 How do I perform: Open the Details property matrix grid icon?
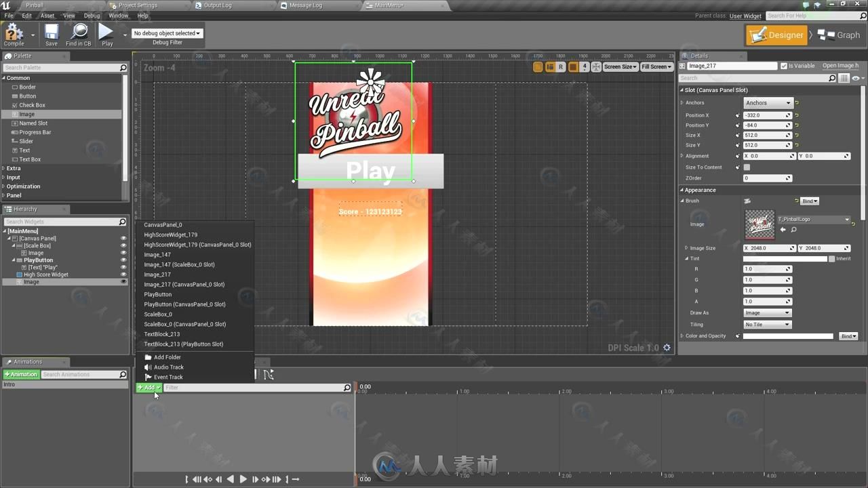[x=844, y=79]
